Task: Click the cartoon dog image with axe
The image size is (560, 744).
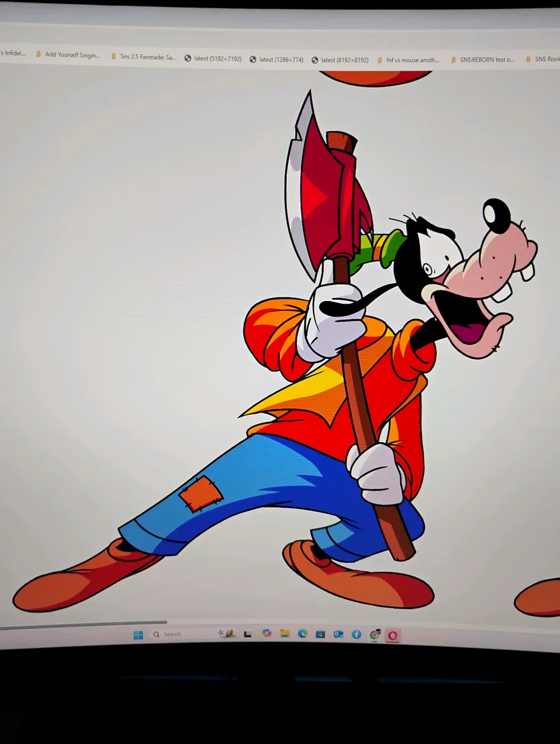Action: 275,351
